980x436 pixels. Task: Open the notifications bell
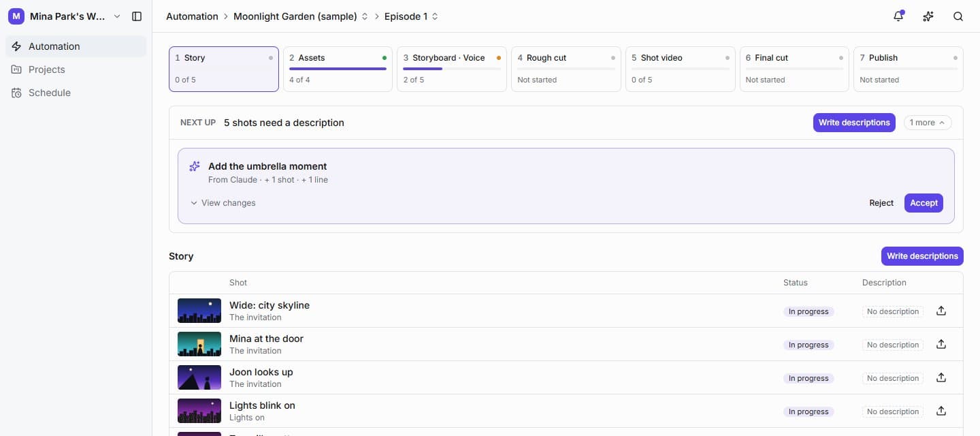coord(898,16)
